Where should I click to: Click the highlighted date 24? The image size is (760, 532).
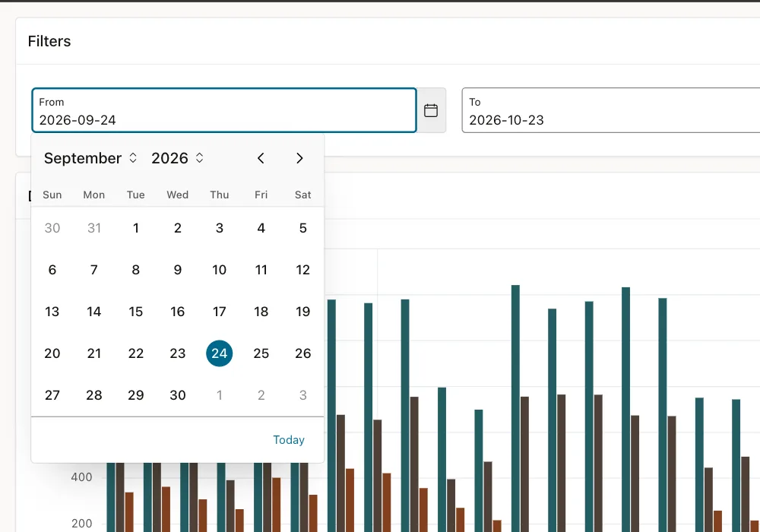(219, 353)
